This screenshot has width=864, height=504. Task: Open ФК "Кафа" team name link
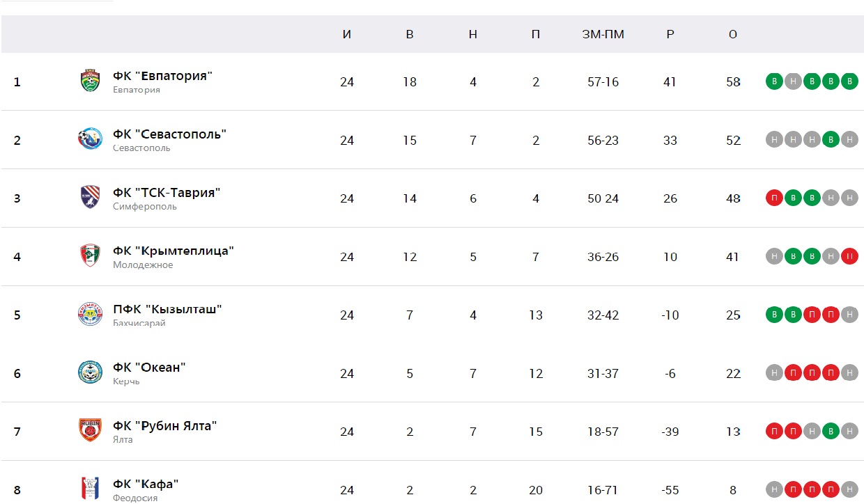pyautogui.click(x=146, y=484)
